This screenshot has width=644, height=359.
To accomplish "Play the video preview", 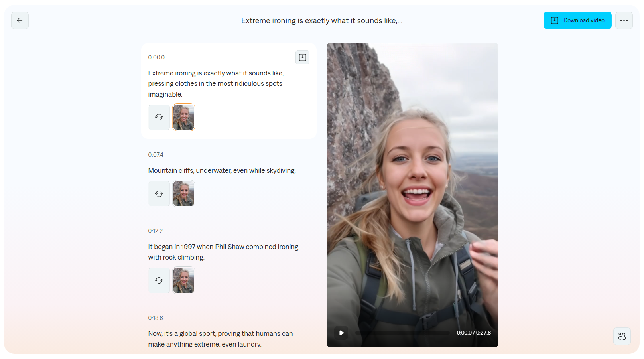I will pyautogui.click(x=341, y=333).
